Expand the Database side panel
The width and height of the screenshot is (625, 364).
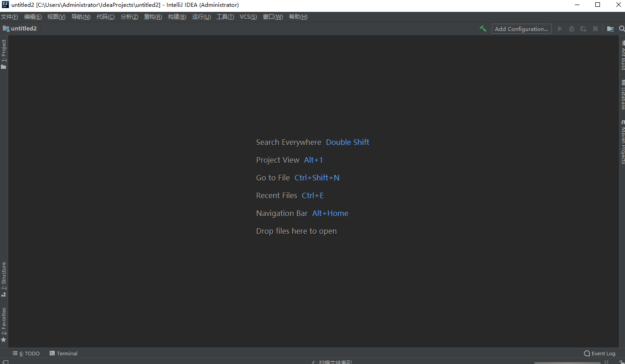tap(622, 95)
